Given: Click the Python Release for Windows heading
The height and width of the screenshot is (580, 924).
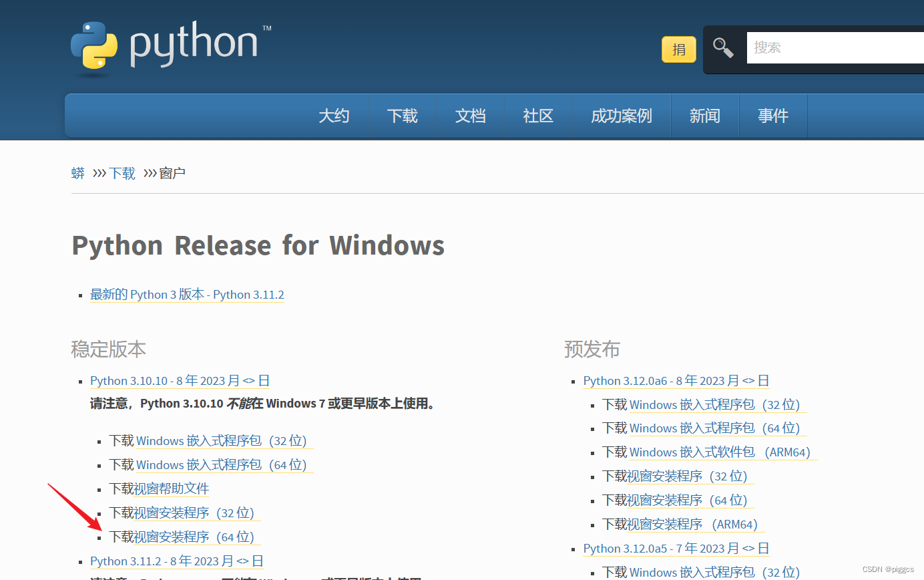Looking at the screenshot, I should (258, 245).
